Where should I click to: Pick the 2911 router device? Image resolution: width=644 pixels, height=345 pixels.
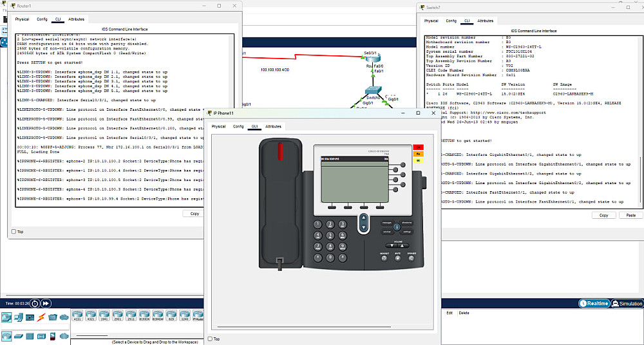(x=131, y=315)
